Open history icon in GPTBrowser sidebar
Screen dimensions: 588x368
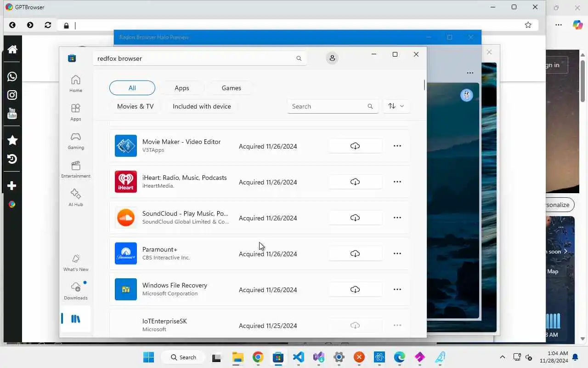(x=12, y=159)
